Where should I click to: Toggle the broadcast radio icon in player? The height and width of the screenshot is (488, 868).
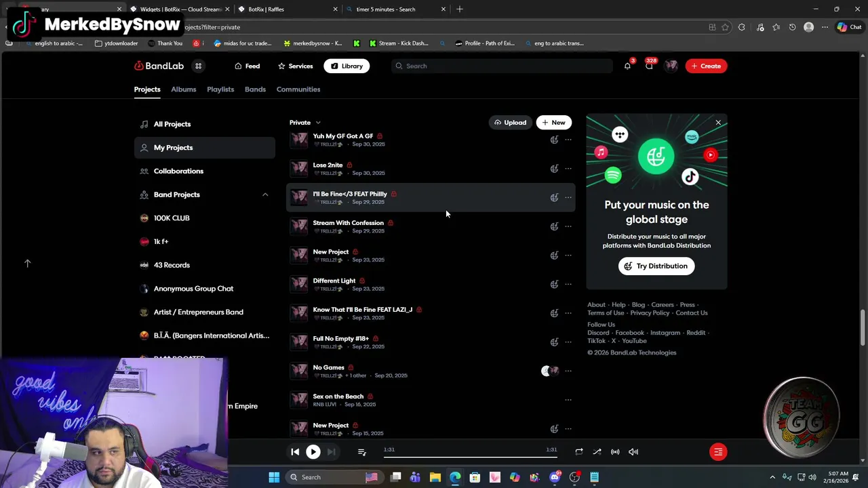(615, 451)
